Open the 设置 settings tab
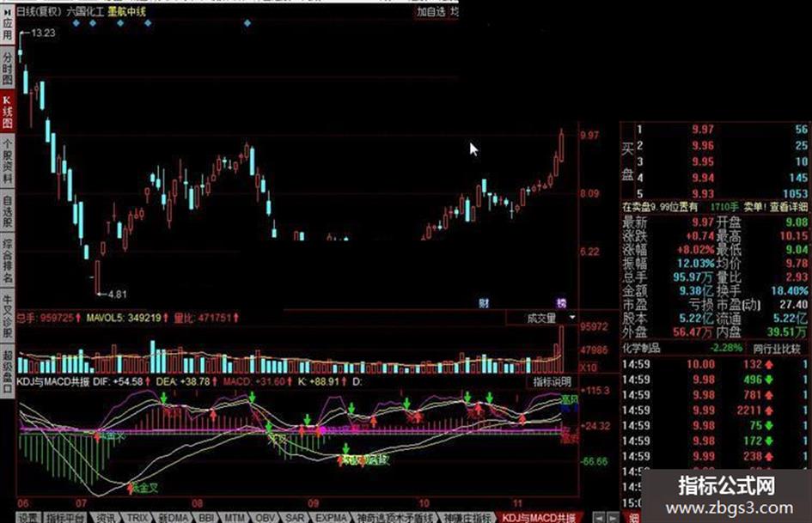Viewport: 812px width, 523px height. 28,517
